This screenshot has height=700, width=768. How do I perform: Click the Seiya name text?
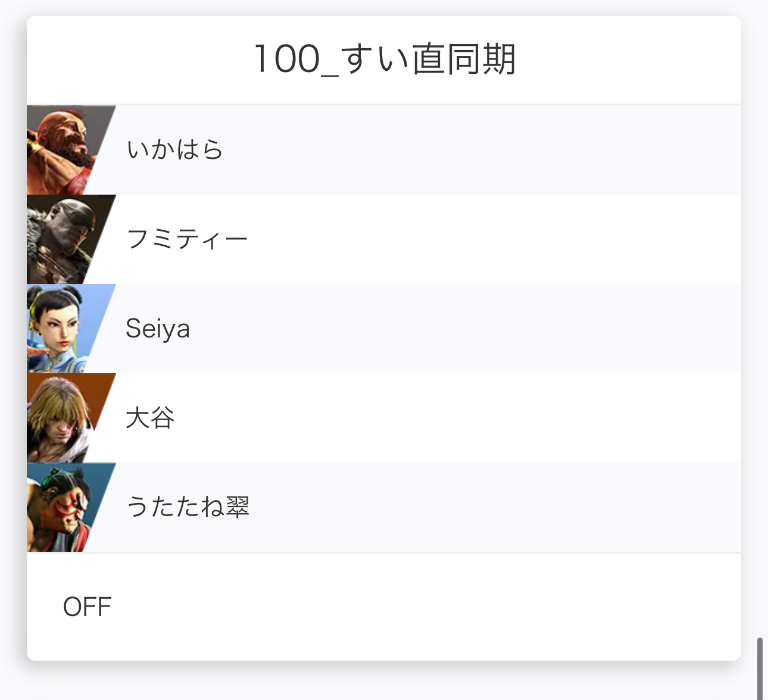(158, 329)
